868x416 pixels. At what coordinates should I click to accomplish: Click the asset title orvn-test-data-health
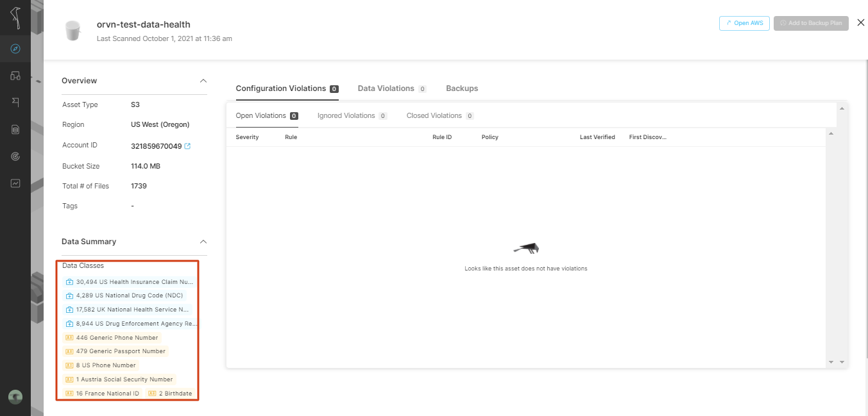coord(144,24)
